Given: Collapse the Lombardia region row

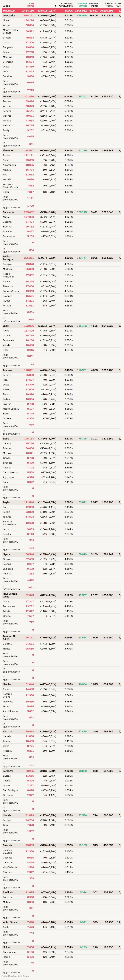Looking at the screenshot, I should [9, 16].
